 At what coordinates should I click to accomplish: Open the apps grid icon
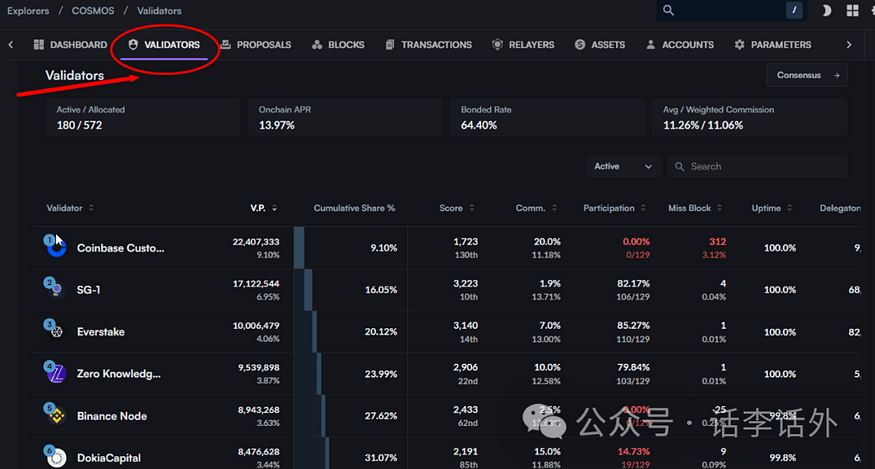(853, 11)
